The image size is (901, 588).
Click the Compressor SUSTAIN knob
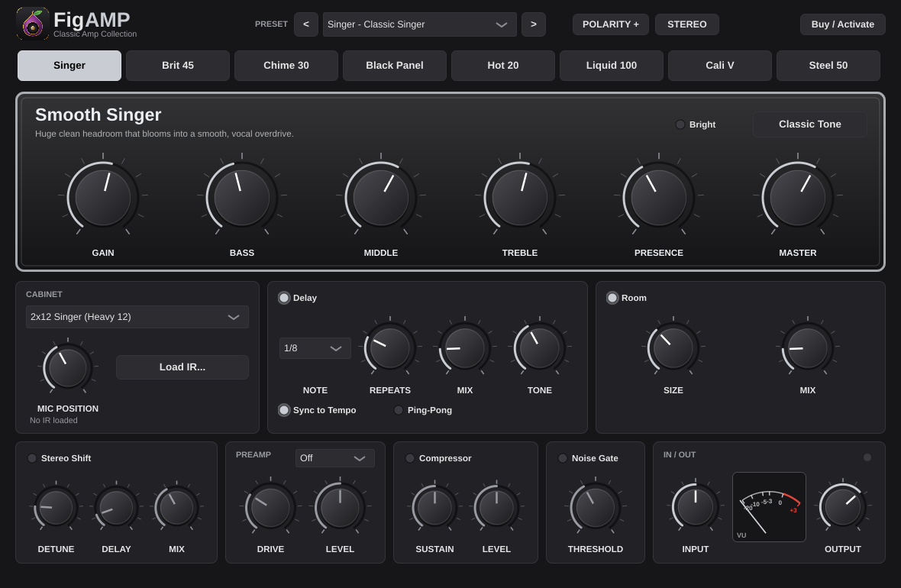pos(435,508)
